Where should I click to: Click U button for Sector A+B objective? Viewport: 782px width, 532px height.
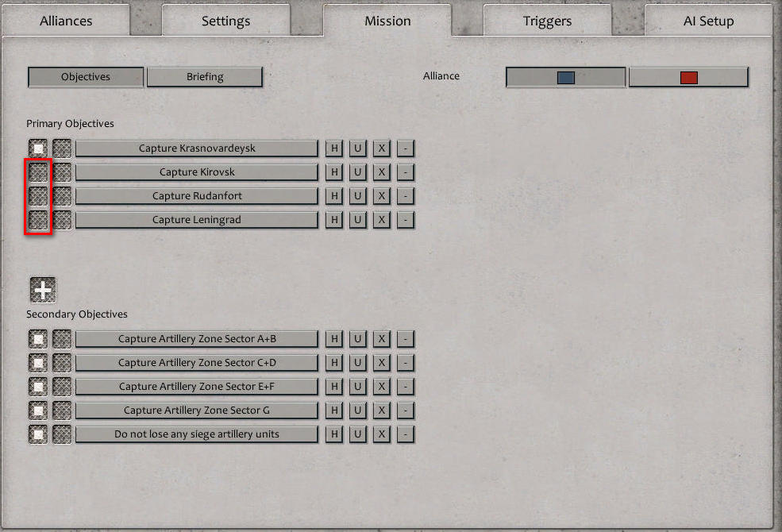(x=357, y=339)
